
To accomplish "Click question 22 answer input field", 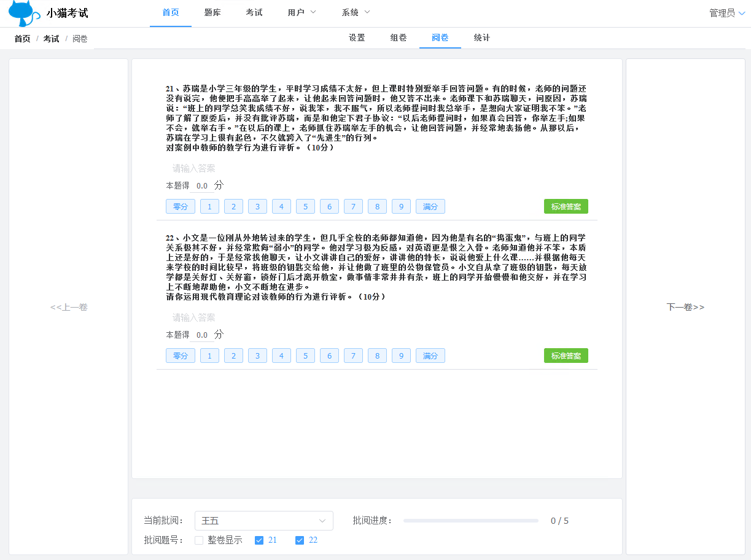I will [x=377, y=317].
